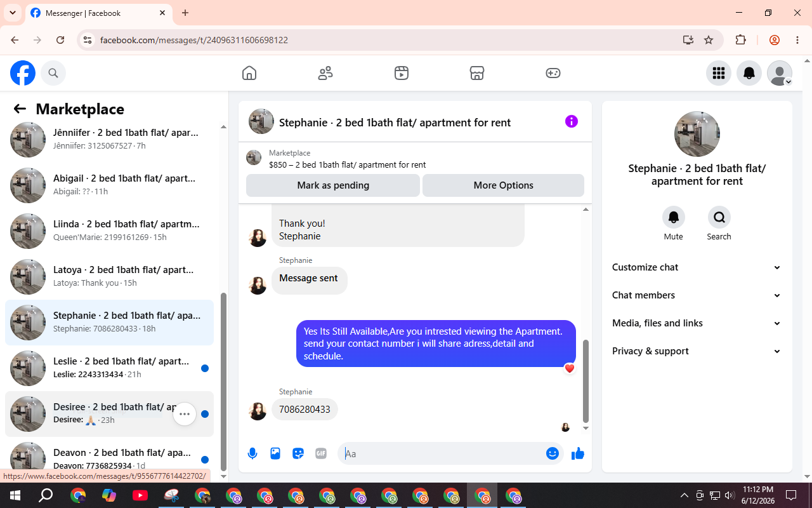Viewport: 812px width, 508px height.
Task: Click the 7086280433 message bubble
Action: [305, 410]
